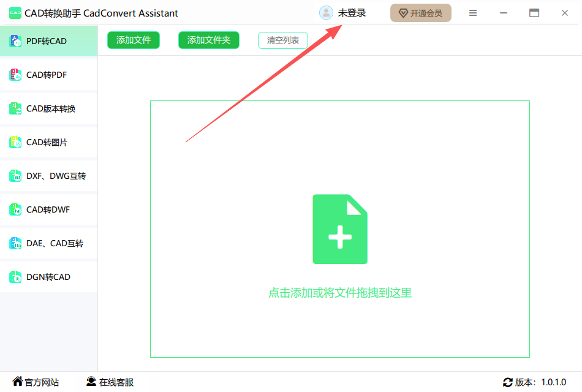The image size is (582, 392).
Task: Click the user avatar icon
Action: tap(326, 13)
